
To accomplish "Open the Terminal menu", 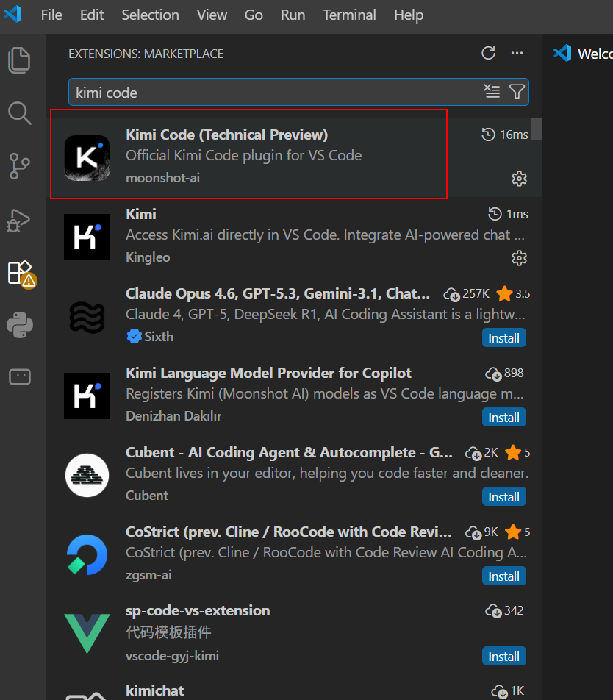I will pyautogui.click(x=349, y=15).
